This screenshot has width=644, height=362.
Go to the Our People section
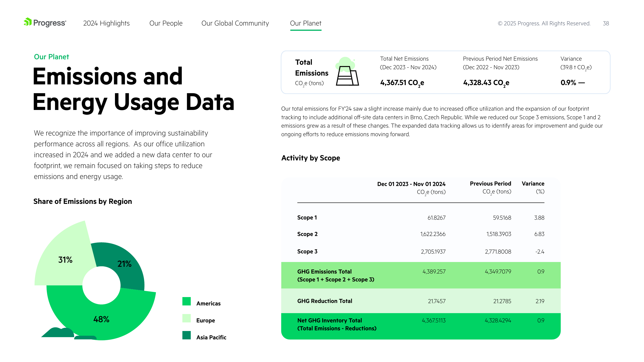click(x=166, y=23)
